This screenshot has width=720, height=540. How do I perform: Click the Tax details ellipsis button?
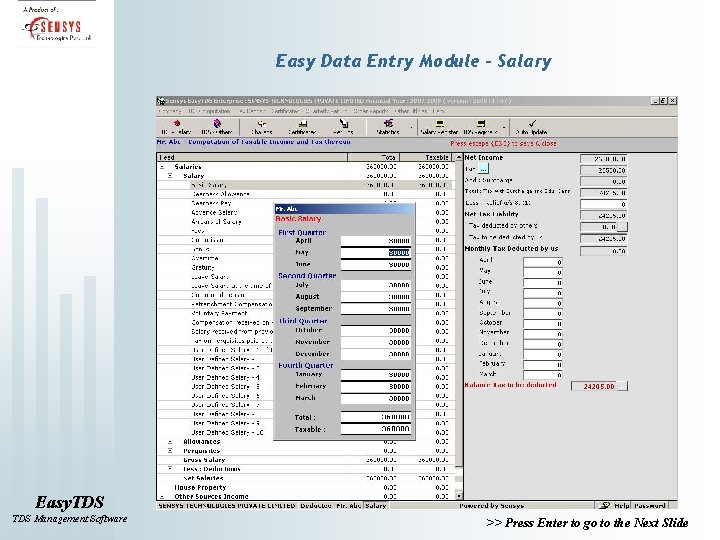point(483,169)
